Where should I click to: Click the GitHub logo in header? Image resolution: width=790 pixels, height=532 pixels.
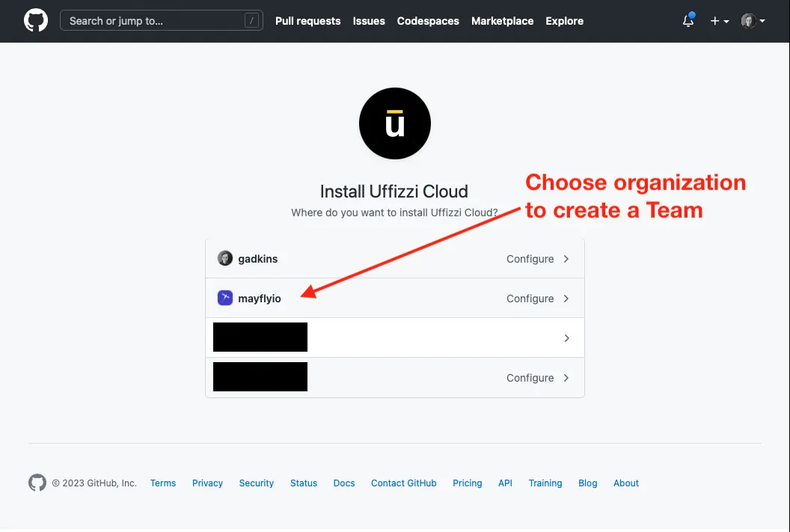coord(35,21)
